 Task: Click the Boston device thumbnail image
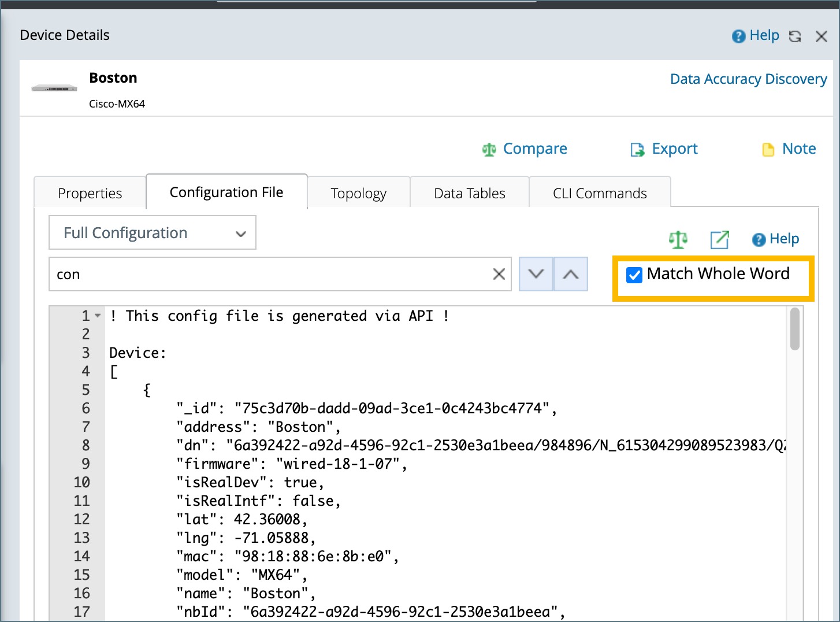[x=54, y=88]
